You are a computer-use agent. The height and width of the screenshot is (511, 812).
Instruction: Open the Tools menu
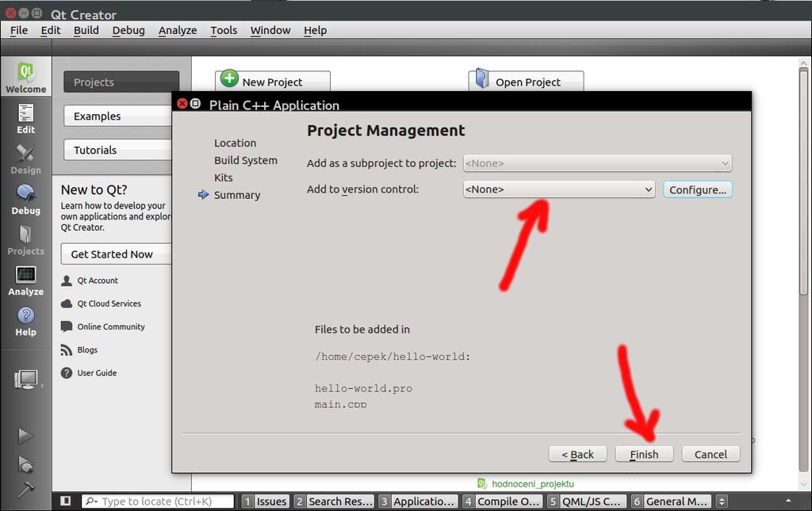pyautogui.click(x=224, y=30)
